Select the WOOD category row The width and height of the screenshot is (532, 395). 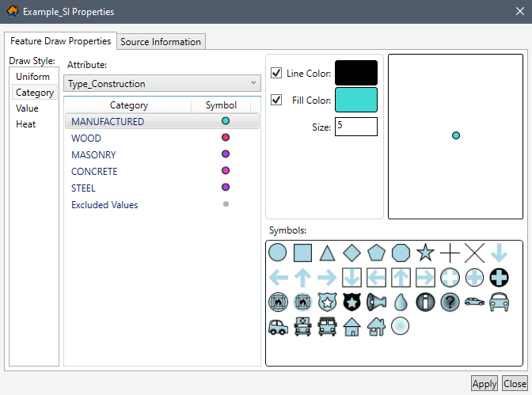[162, 138]
